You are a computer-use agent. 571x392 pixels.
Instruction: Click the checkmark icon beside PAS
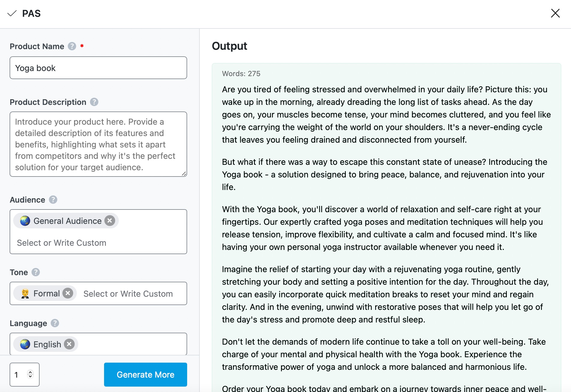[12, 13]
